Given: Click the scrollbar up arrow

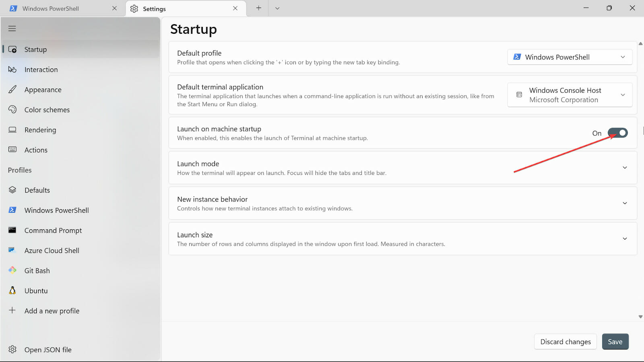Looking at the screenshot, I should click(x=640, y=43).
